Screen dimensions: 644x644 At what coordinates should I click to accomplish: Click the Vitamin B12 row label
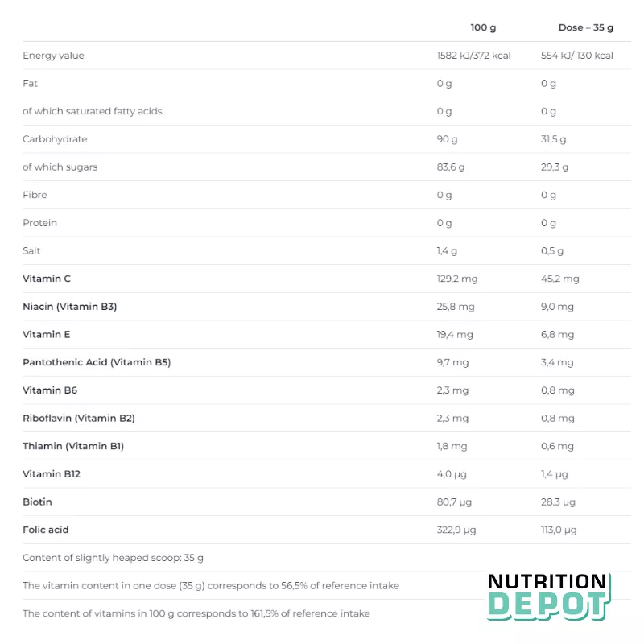point(52,474)
